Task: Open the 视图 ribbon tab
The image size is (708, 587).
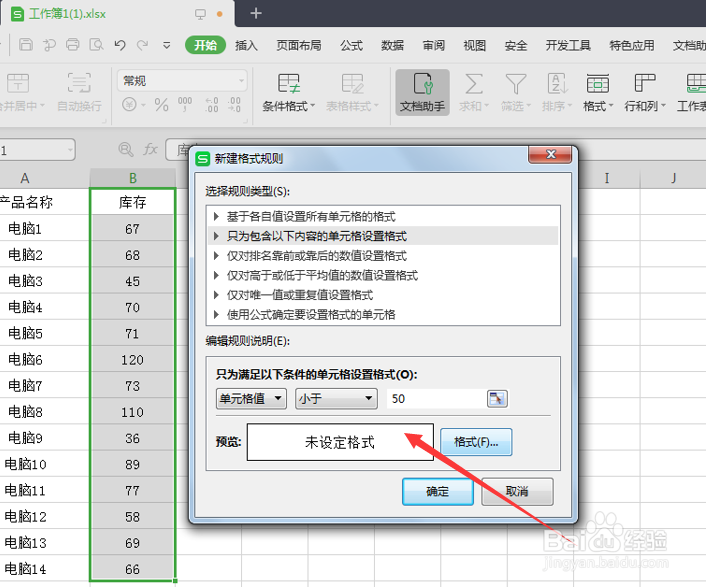Action: click(x=475, y=45)
